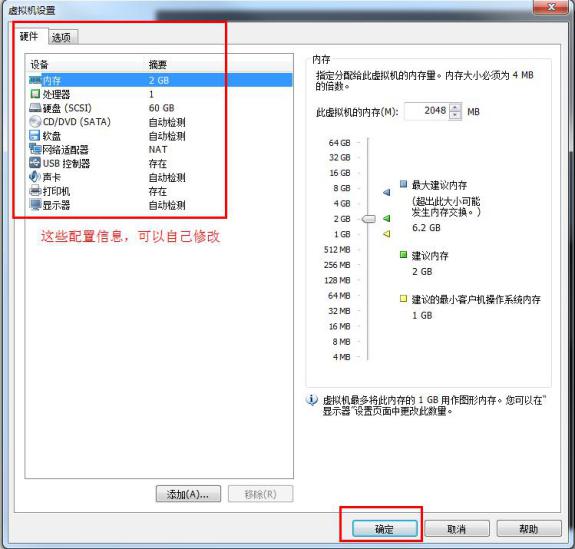
Task: Click the yellow minimum guest memory legend square
Action: point(403,299)
